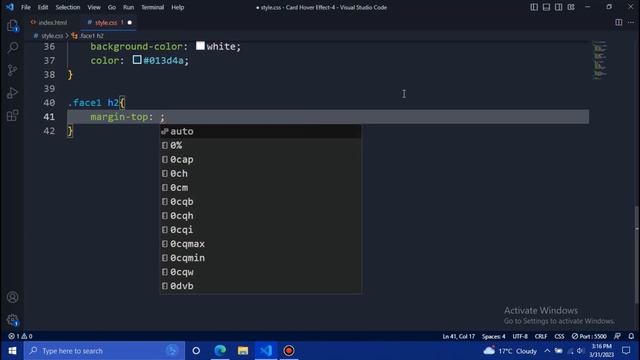Image resolution: width=640 pixels, height=360 pixels.
Task: Click the notifications bell in status bar
Action: [x=631, y=336]
